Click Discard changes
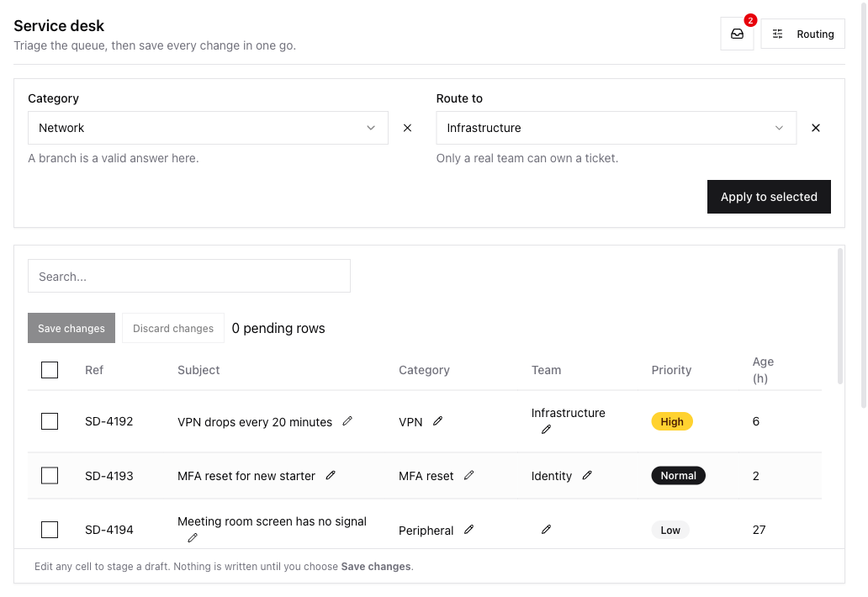The height and width of the screenshot is (597, 868). pos(173,328)
